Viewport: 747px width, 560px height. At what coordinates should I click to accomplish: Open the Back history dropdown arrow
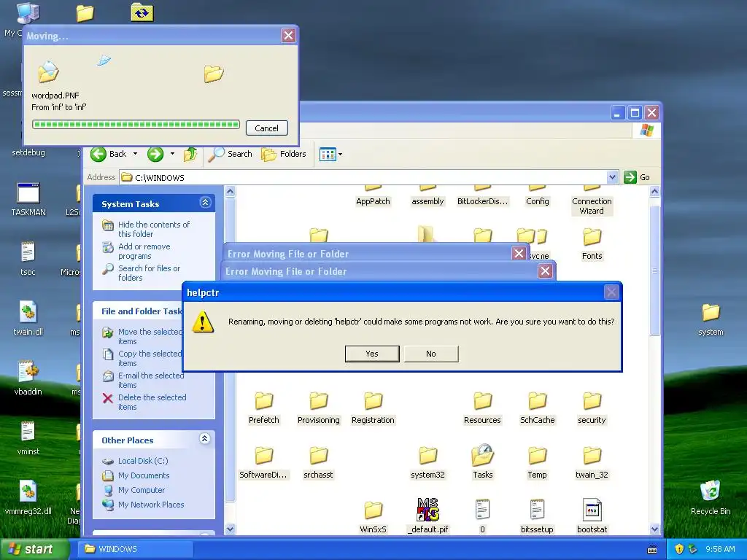pos(135,154)
